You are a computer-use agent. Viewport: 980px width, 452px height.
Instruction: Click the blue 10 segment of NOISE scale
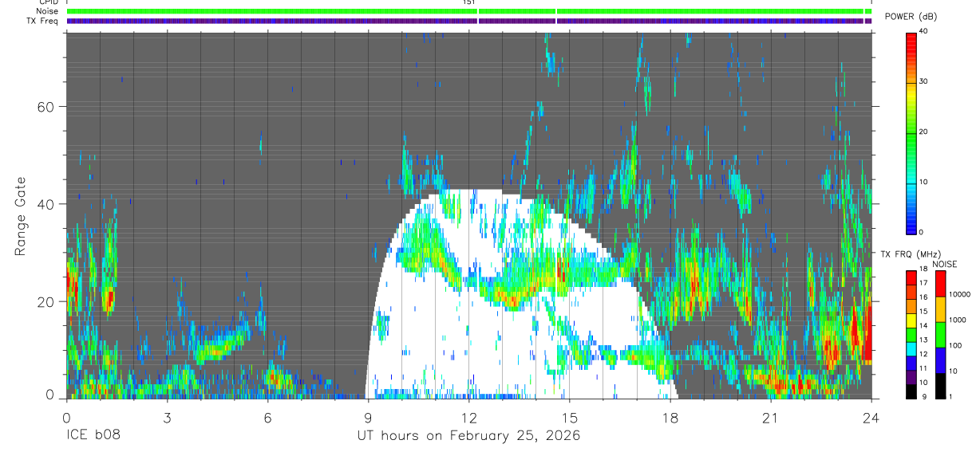[940, 361]
